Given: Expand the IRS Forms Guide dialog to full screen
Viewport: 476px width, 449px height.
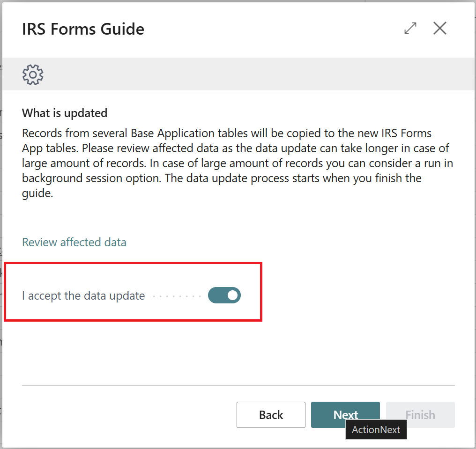Looking at the screenshot, I should (x=410, y=29).
